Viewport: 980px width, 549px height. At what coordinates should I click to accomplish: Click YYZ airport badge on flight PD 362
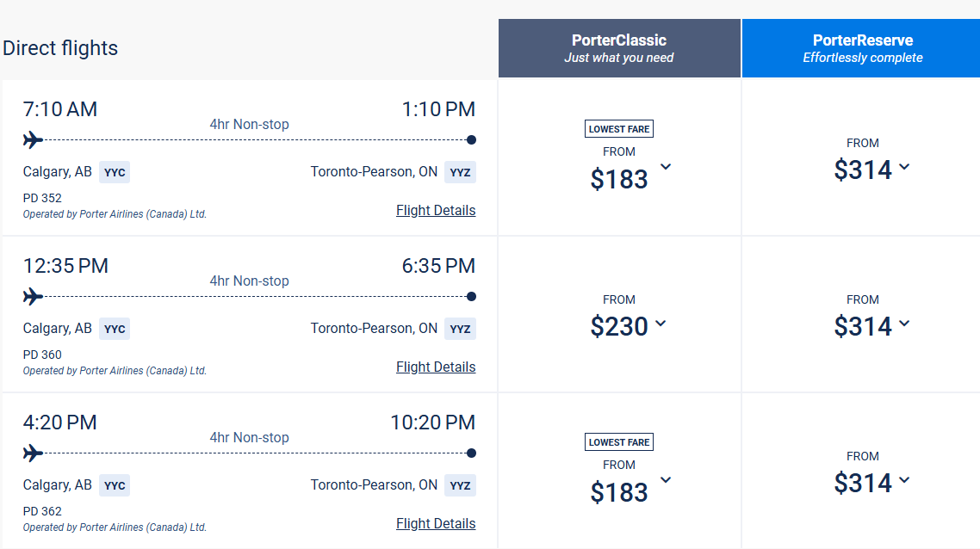[x=461, y=485]
